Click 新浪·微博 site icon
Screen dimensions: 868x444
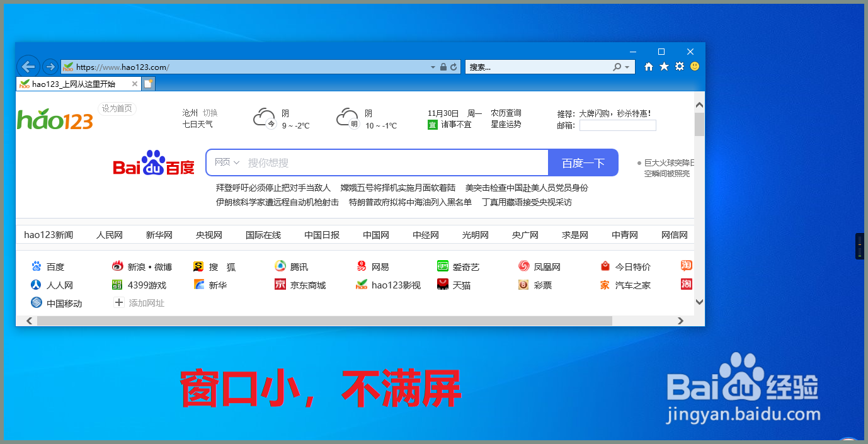click(117, 266)
